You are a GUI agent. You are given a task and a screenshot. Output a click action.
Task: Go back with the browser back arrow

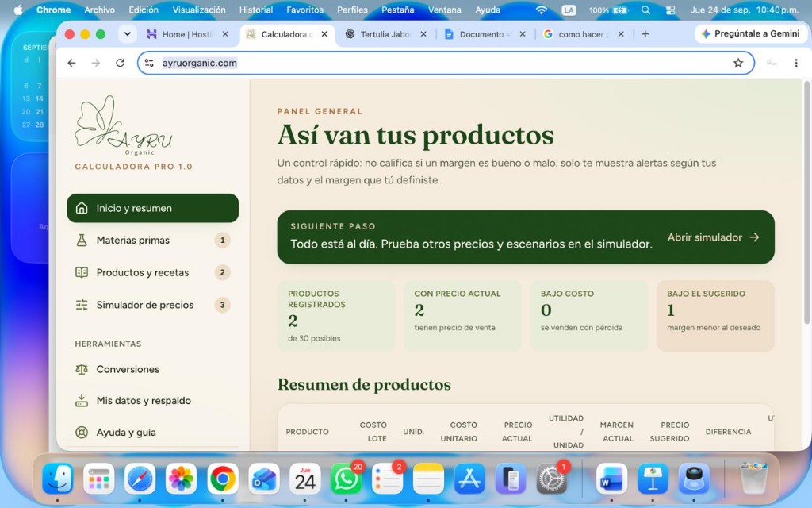pyautogui.click(x=71, y=63)
